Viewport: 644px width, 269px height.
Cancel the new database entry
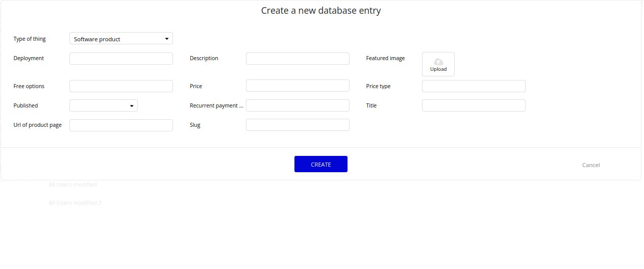[590, 165]
